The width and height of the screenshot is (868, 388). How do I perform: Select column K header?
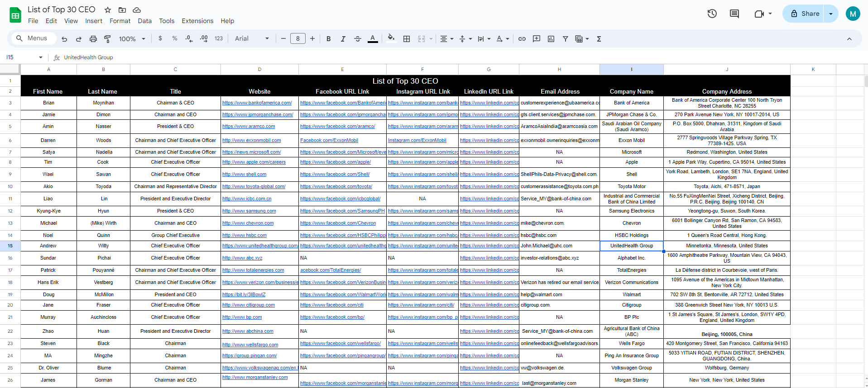pyautogui.click(x=813, y=69)
